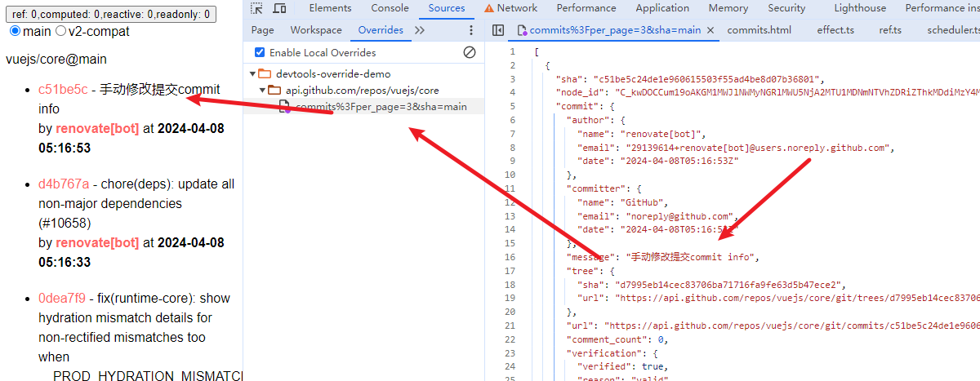
Task: Open the effect.ts file tab
Action: pyautogui.click(x=835, y=30)
